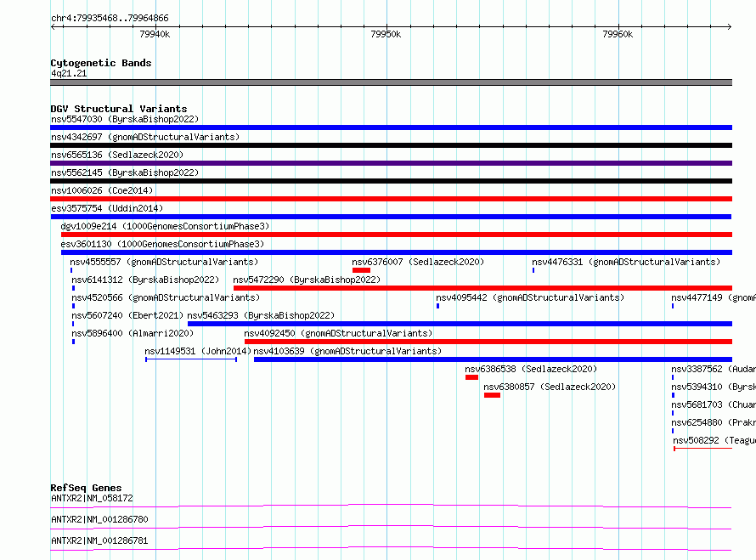Open the nsv1006026 (Coe2014) variant label
This screenshot has width=756, height=560.
point(102,190)
